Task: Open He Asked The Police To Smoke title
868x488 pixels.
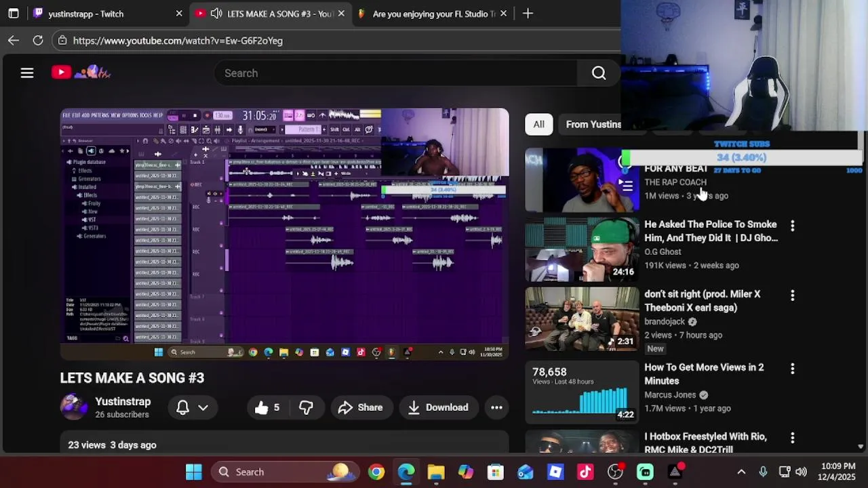Action: click(711, 231)
